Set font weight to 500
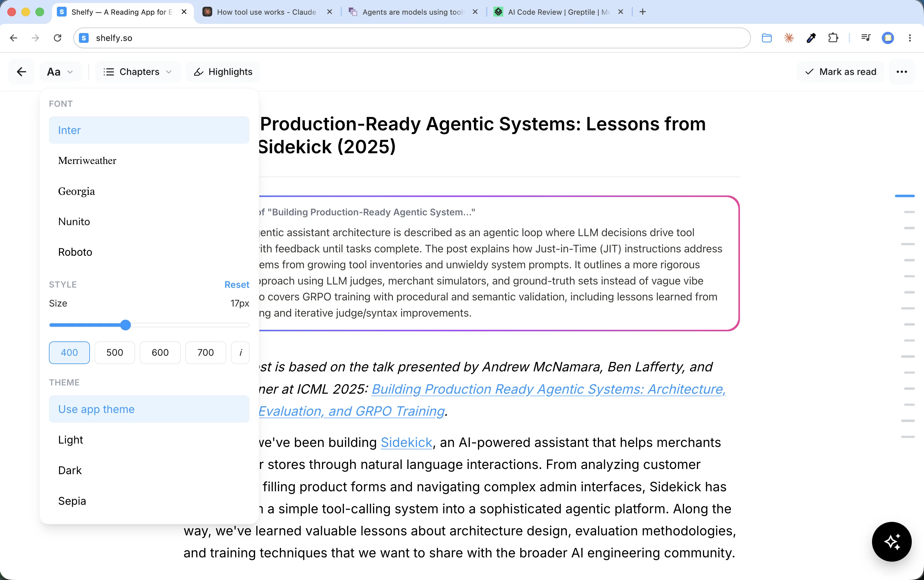 coord(115,352)
